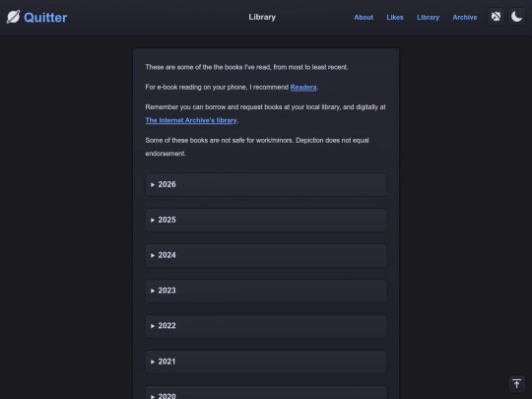Viewport: 532px width, 399px height.
Task: Expand the 2024 book list
Action: point(266,255)
